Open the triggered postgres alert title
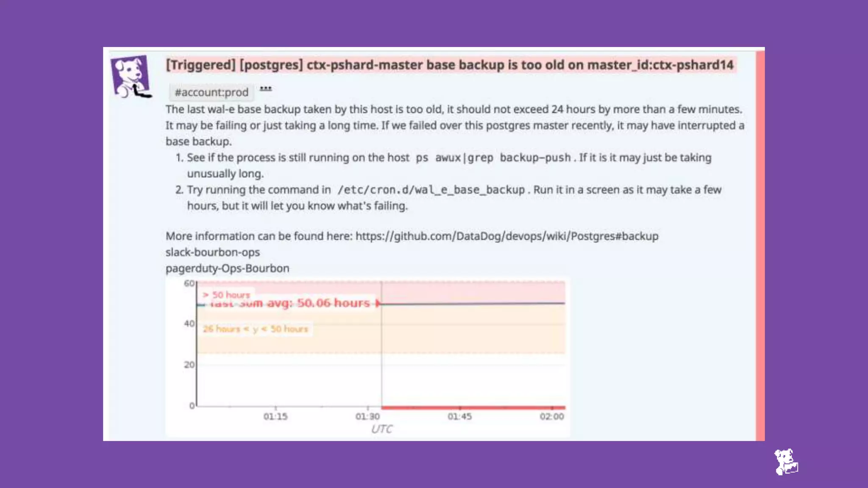The image size is (868, 488). coord(449,65)
